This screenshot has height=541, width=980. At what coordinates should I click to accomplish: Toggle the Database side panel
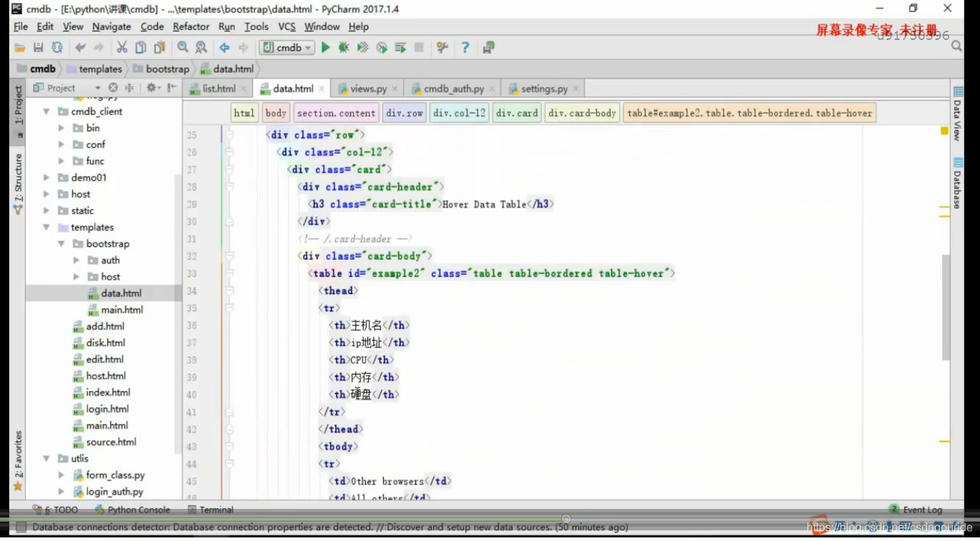click(957, 183)
